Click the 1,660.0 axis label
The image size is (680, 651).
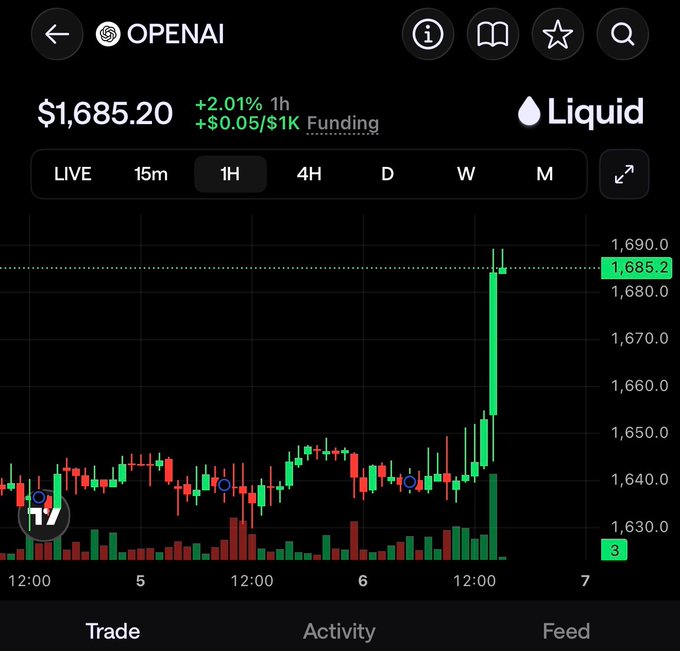[640, 386]
